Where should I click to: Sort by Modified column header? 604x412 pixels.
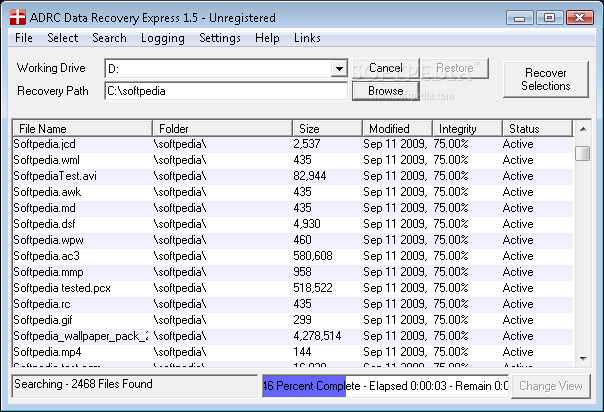tap(397, 129)
